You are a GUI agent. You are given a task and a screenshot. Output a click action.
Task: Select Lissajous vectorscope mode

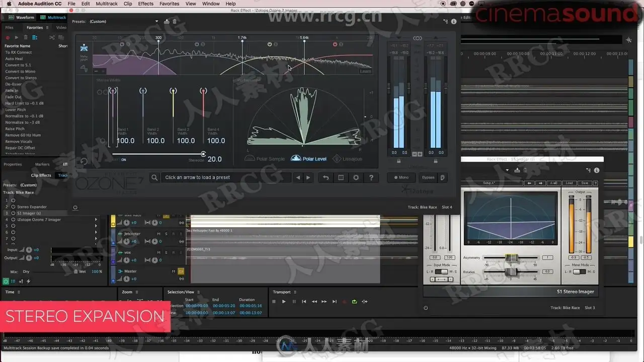point(347,159)
